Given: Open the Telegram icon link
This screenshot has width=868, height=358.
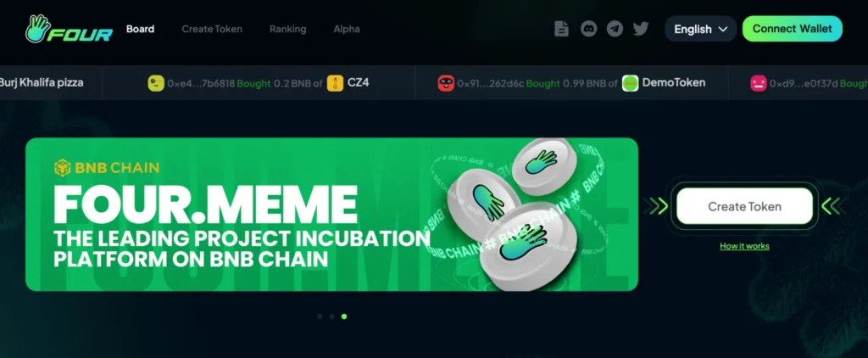Looking at the screenshot, I should 615,29.
